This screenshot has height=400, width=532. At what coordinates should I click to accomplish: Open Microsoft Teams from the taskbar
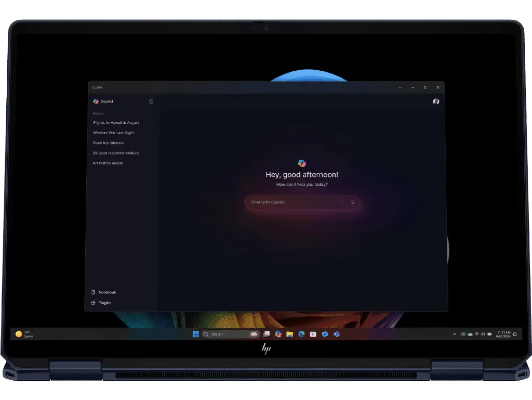click(x=336, y=334)
